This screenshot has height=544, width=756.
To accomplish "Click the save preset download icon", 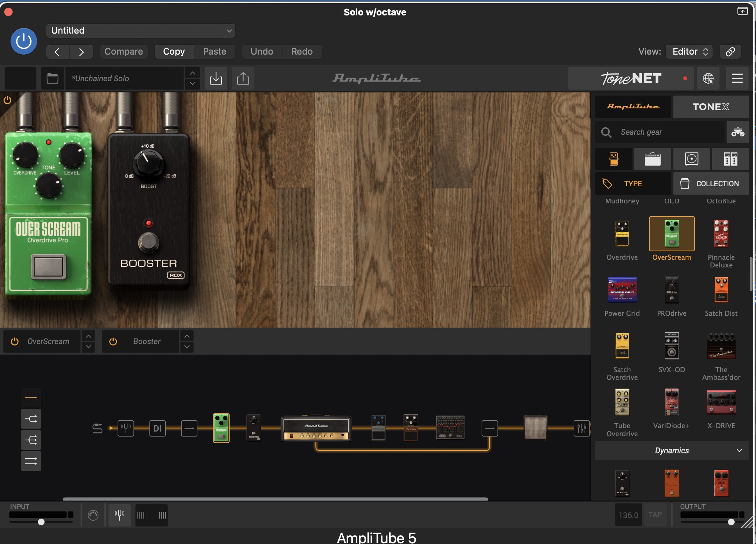I will pyautogui.click(x=216, y=78).
